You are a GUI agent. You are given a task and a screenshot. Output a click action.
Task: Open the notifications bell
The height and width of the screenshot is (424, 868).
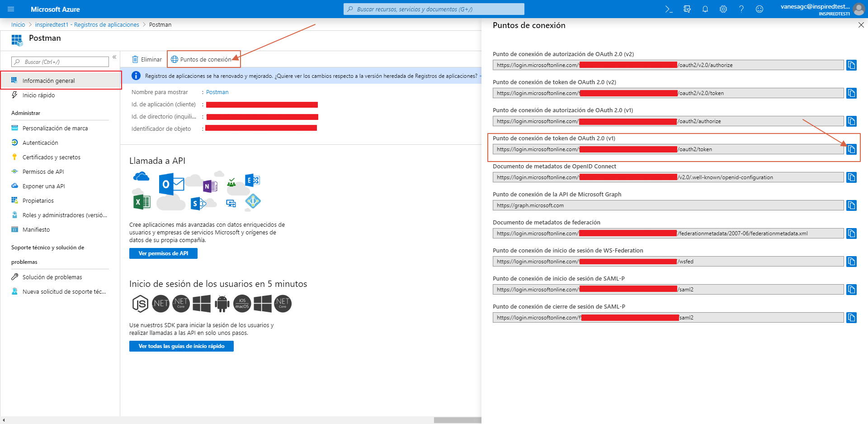click(705, 9)
